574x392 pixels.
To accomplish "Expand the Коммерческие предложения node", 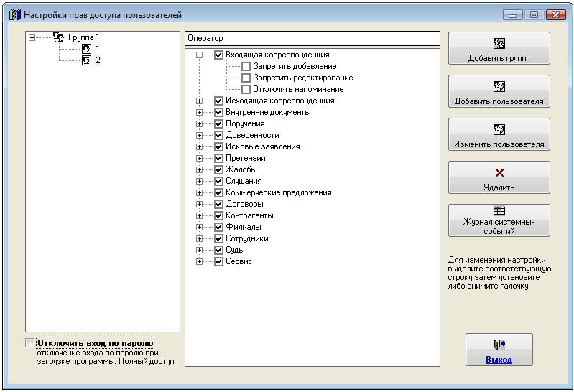I will (199, 193).
